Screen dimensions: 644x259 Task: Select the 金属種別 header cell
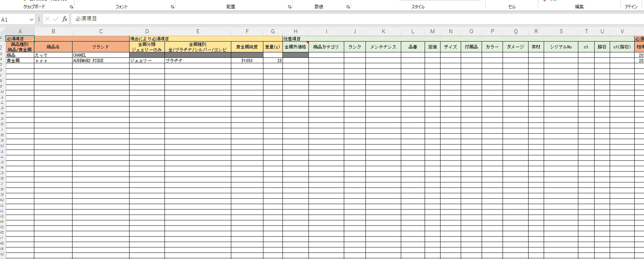198,47
